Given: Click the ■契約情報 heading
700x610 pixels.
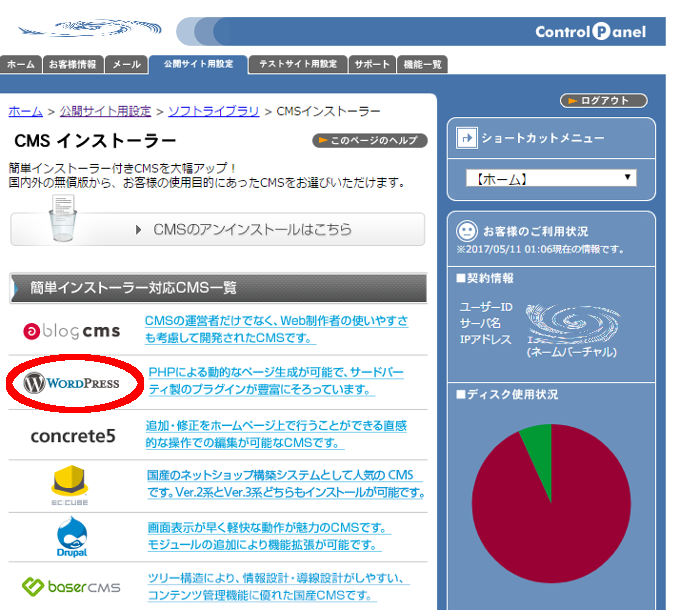Looking at the screenshot, I should (485, 278).
